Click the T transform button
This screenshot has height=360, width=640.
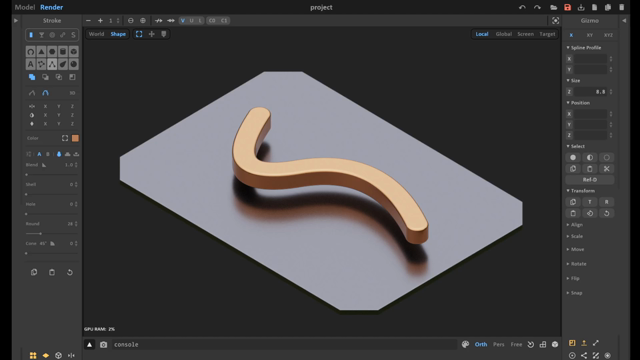coord(589,202)
